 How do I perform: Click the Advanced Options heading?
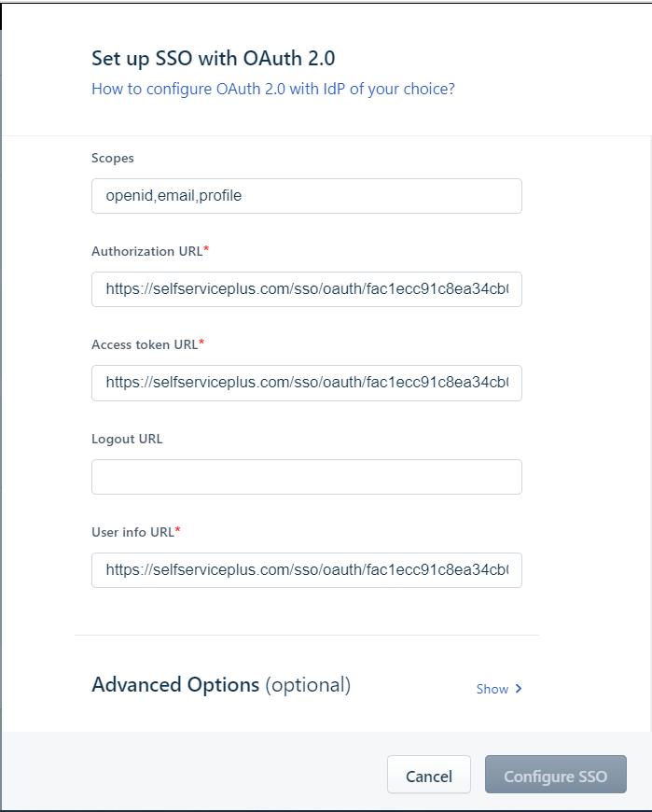point(175,685)
